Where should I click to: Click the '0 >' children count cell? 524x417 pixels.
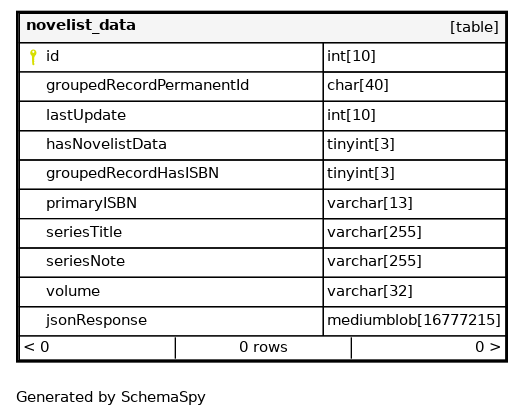428,348
